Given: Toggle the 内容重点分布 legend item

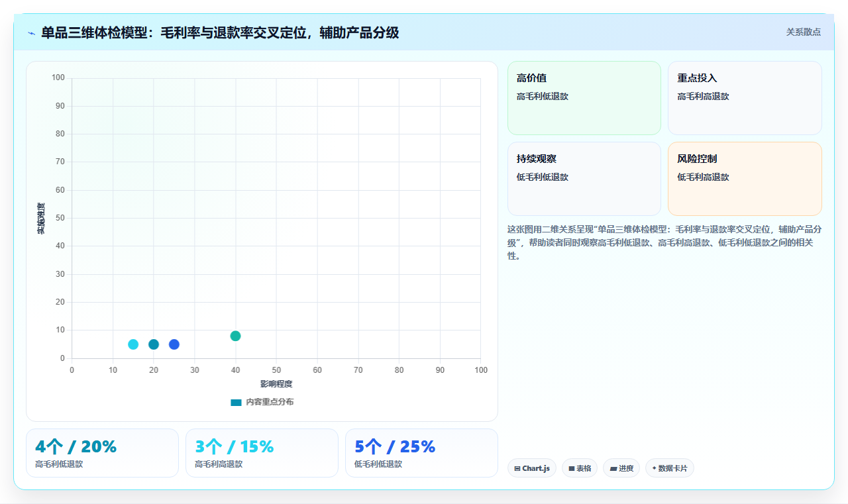Looking at the screenshot, I should click(262, 402).
